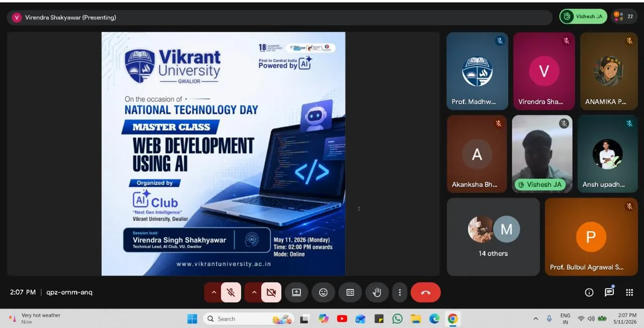Screen dimensions: 644x328
Task: Open the volume control in system tray
Action: pos(591,319)
